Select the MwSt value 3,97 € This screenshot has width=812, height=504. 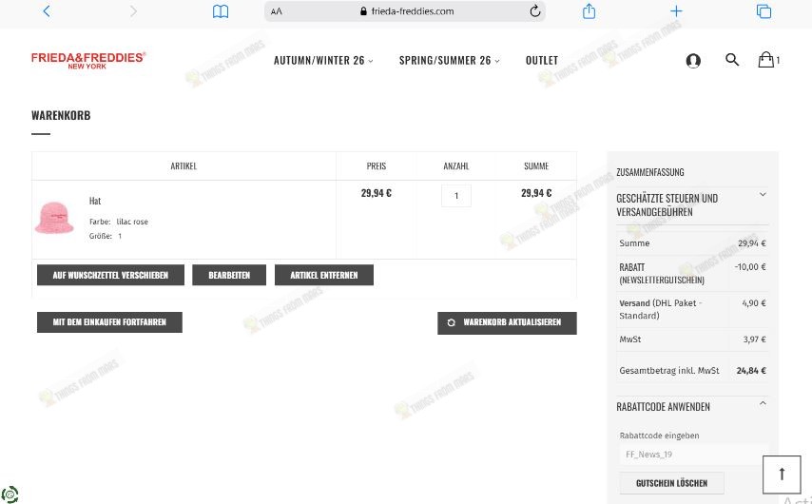tap(754, 339)
